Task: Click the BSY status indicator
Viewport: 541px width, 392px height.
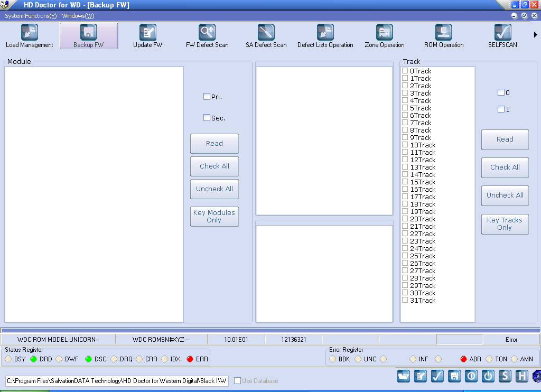Action: coord(8,359)
